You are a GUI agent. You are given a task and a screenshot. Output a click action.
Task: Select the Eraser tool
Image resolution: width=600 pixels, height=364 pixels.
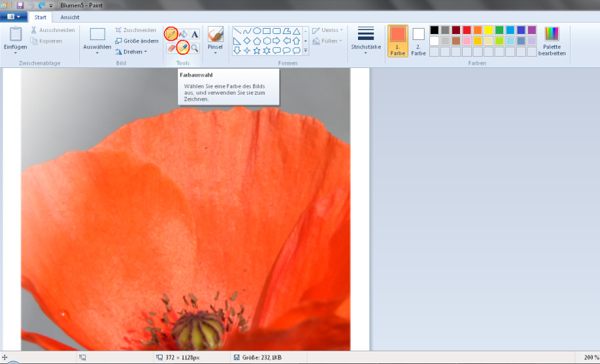[x=171, y=48]
